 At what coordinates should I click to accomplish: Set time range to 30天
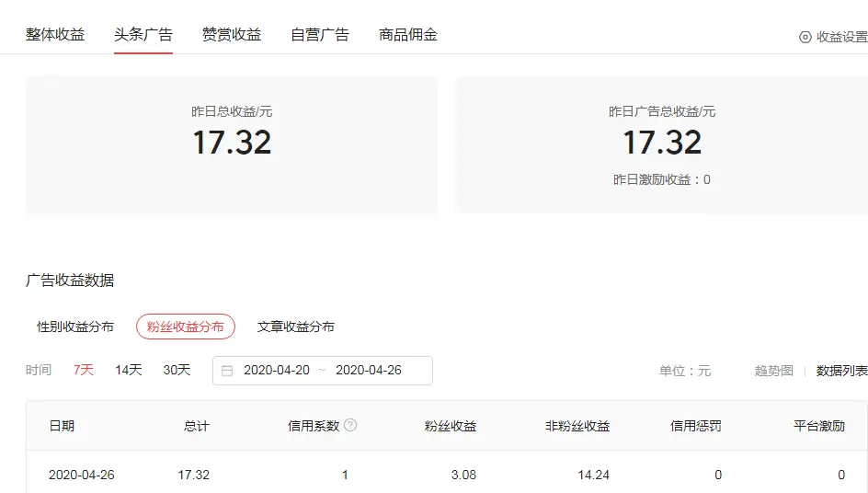tap(177, 370)
